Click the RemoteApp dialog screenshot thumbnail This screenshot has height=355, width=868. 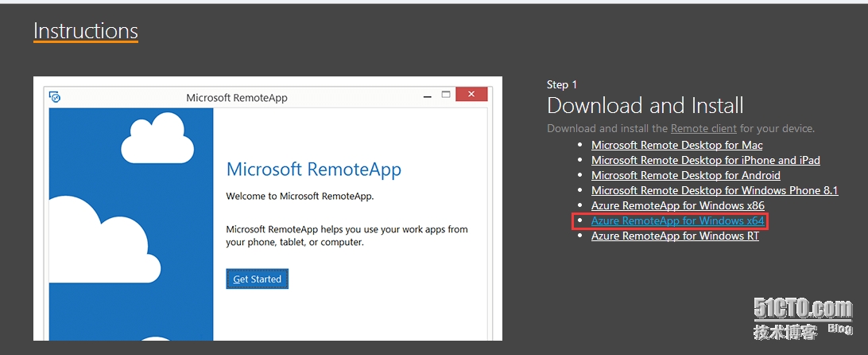pyautogui.click(x=267, y=209)
